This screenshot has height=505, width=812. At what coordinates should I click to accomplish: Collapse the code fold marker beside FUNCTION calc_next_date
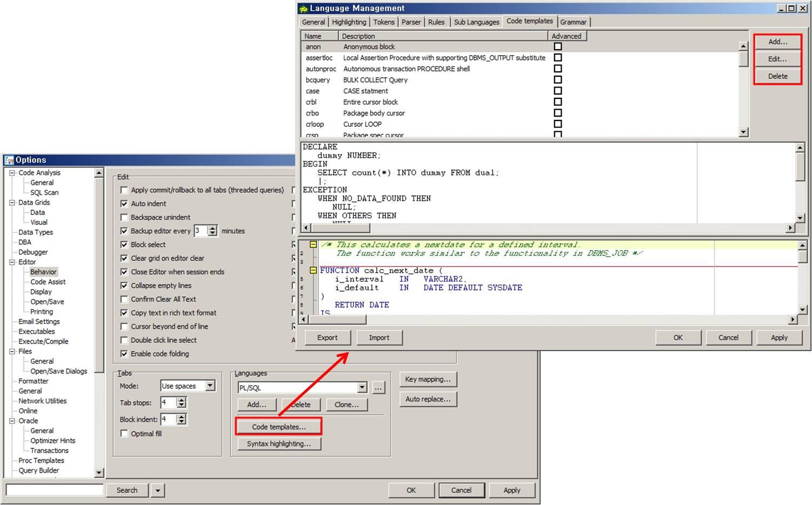[313, 271]
